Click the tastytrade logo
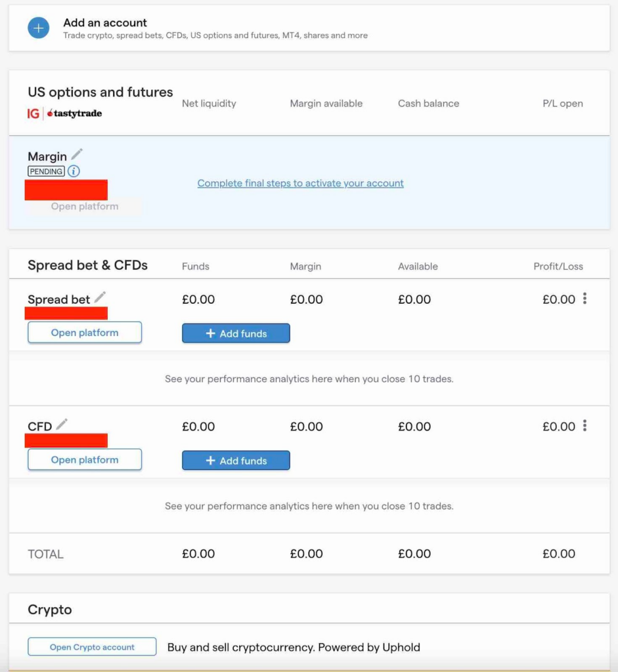This screenshot has height=672, width=618. [x=74, y=114]
